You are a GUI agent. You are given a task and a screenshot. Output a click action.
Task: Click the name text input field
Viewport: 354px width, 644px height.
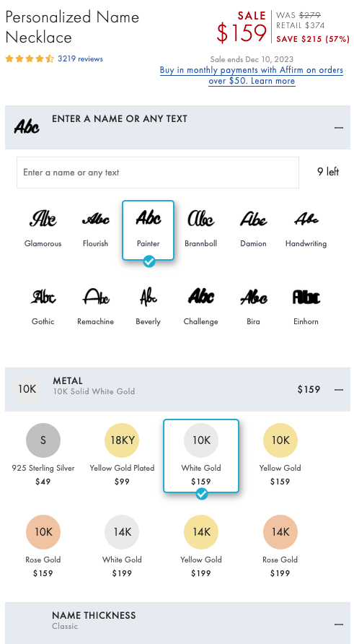point(158,173)
